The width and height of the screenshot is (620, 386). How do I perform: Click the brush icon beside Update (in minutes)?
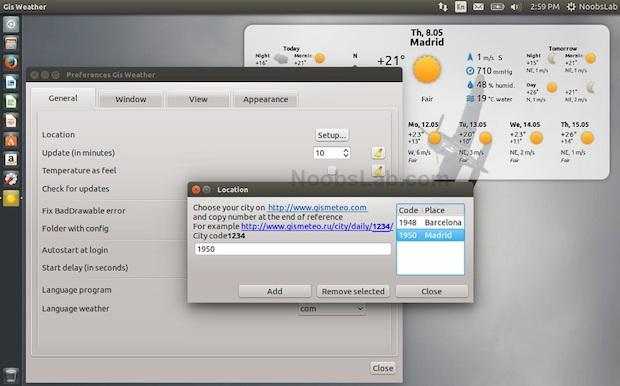378,153
